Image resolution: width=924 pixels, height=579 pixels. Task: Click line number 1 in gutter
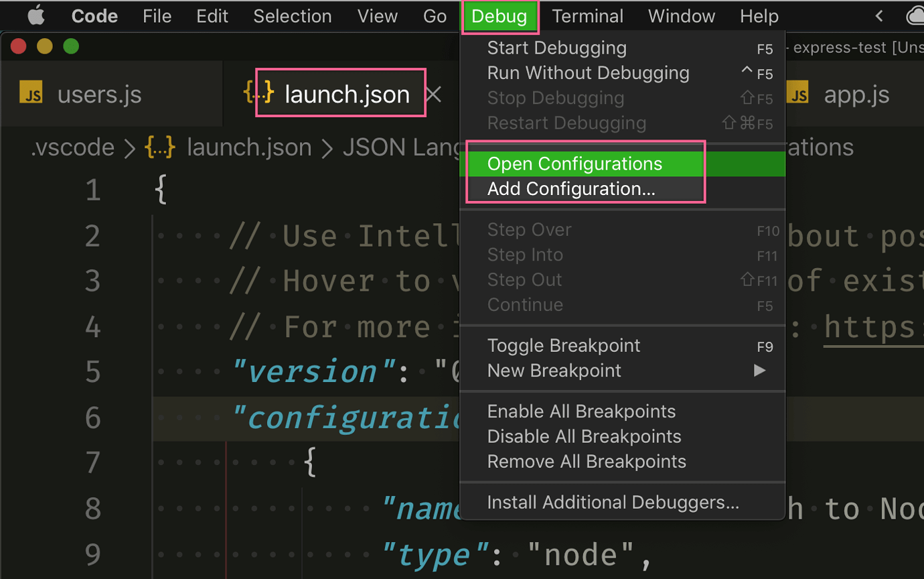click(x=92, y=190)
